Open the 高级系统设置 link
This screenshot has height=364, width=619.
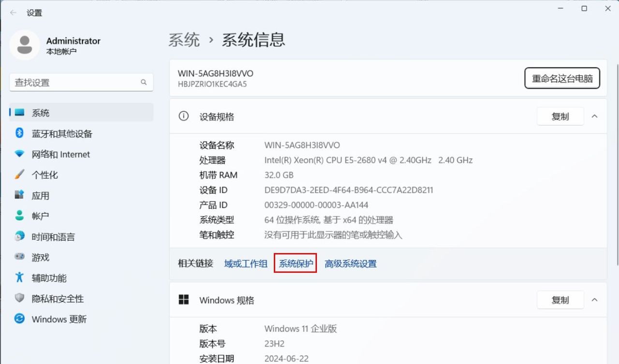[x=351, y=263]
